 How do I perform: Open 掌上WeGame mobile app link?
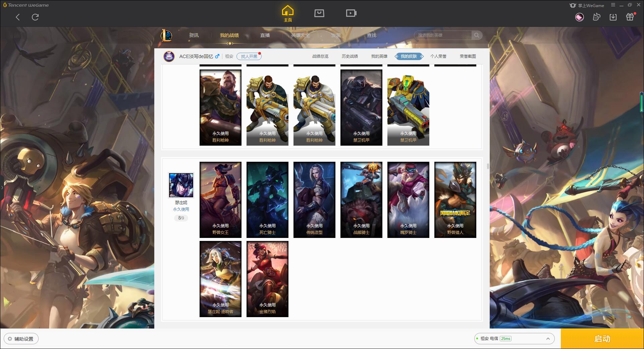(587, 5)
